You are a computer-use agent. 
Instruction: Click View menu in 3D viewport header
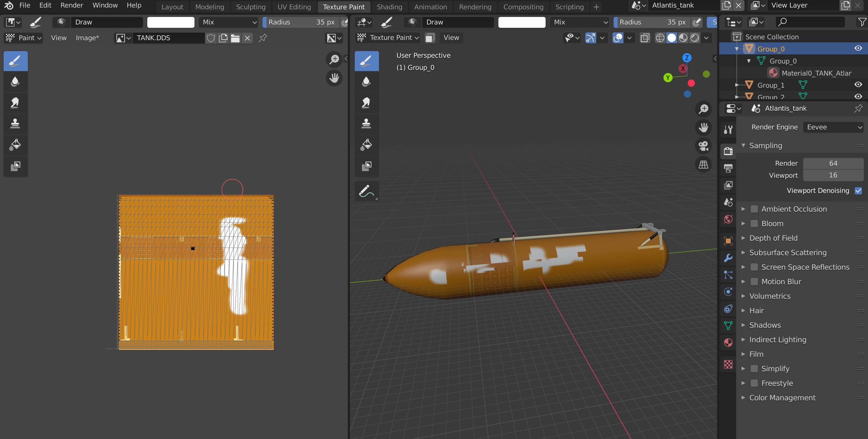(451, 38)
